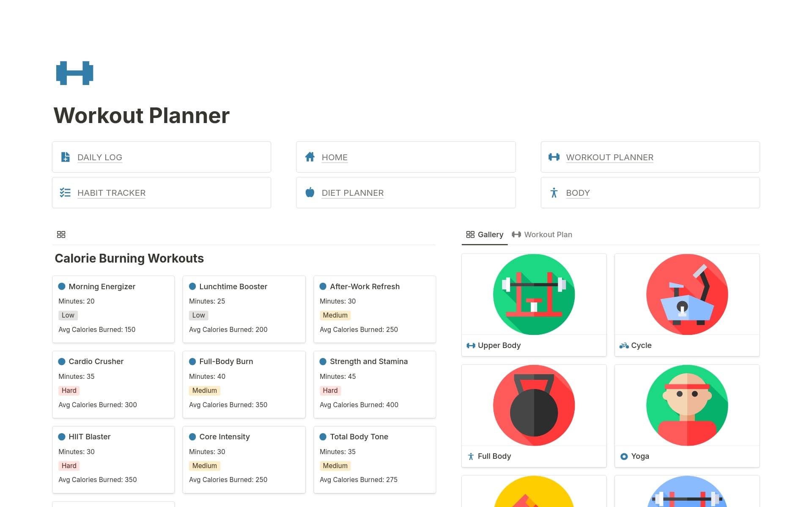Click blue dot icon on Strength and Stamina

(x=323, y=362)
